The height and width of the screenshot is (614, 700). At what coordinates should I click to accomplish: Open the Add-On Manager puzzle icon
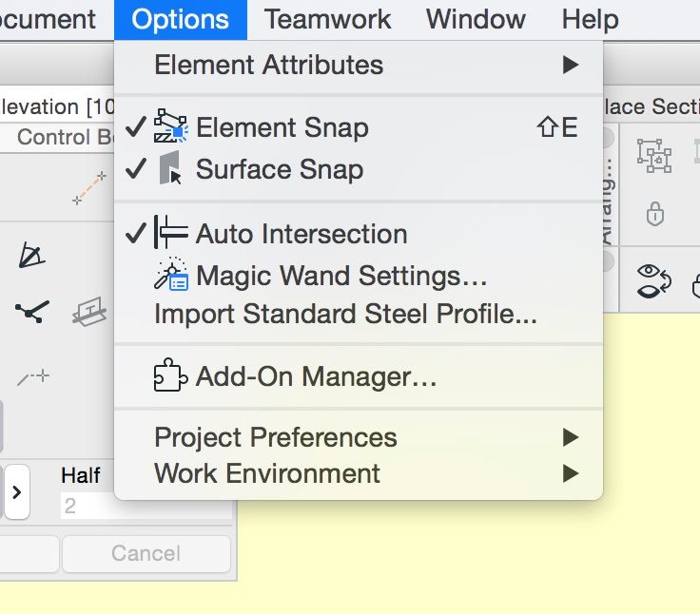(x=171, y=377)
